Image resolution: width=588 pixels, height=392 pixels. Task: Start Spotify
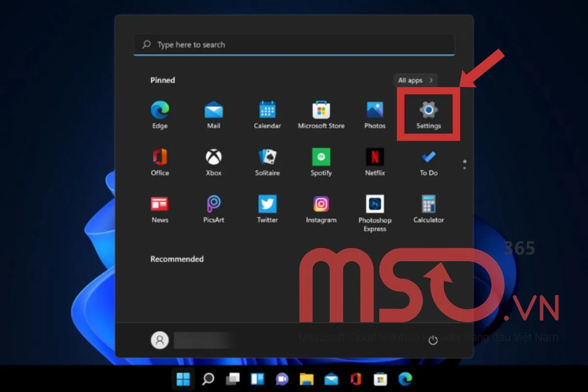click(x=321, y=159)
